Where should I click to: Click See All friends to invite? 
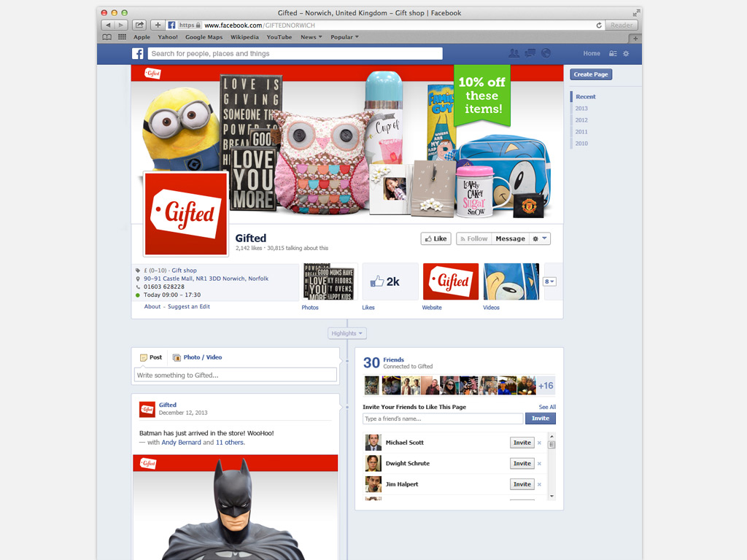(x=547, y=407)
